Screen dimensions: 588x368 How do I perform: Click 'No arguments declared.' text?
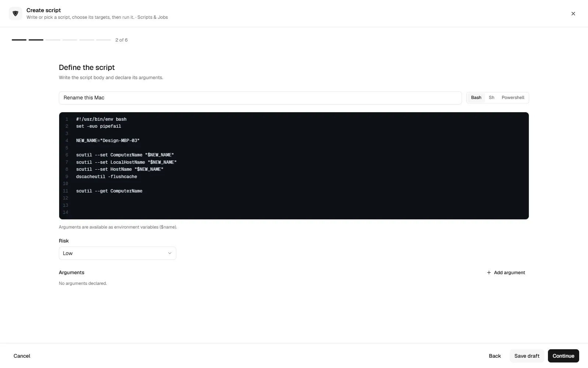(x=83, y=283)
